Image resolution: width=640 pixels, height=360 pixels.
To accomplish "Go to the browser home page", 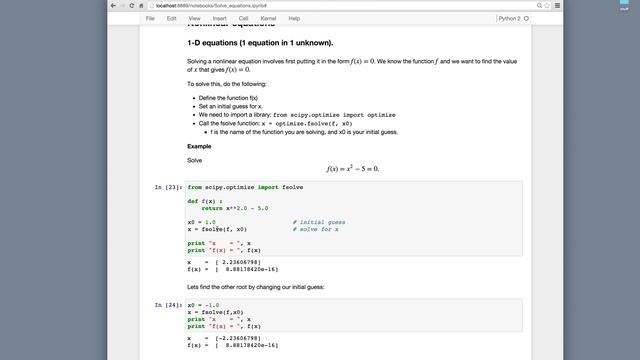I will coord(141,6).
